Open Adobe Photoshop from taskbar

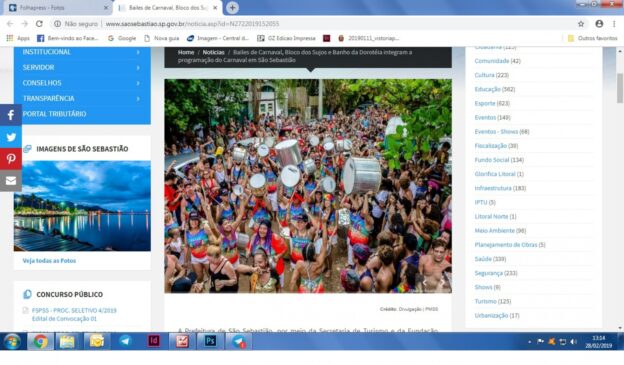click(210, 342)
